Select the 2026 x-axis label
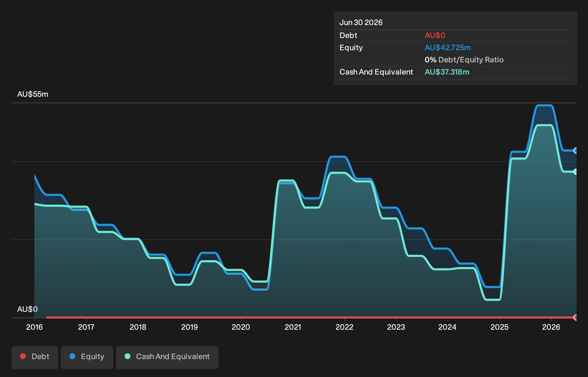The height and width of the screenshot is (377, 588). pos(551,327)
